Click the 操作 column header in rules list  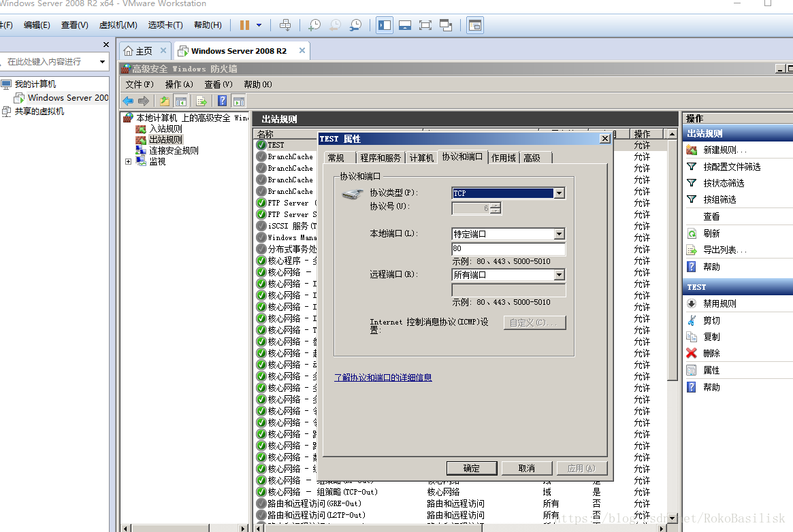645,134
